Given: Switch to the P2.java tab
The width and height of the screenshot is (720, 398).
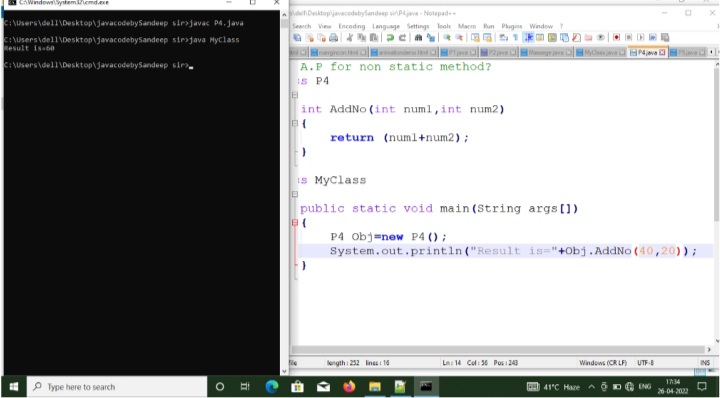Looking at the screenshot, I should pyautogui.click(x=499, y=52).
